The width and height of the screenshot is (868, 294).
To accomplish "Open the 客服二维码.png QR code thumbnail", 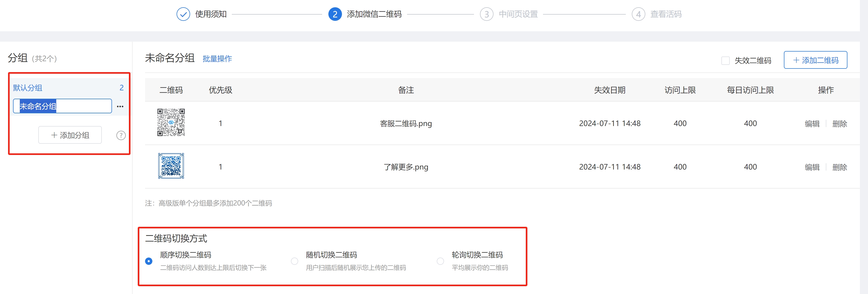I will click(171, 122).
